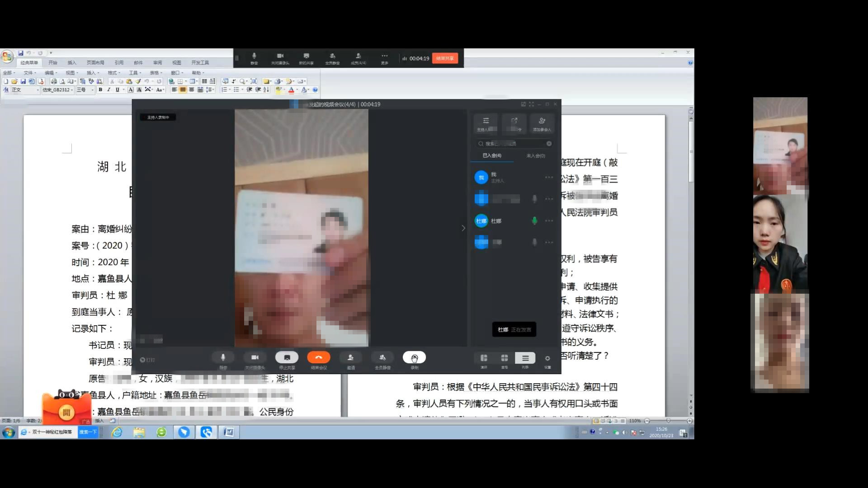Viewport: 868px width, 488px height.
Task: Click the Office button in Word
Action: click(x=7, y=56)
